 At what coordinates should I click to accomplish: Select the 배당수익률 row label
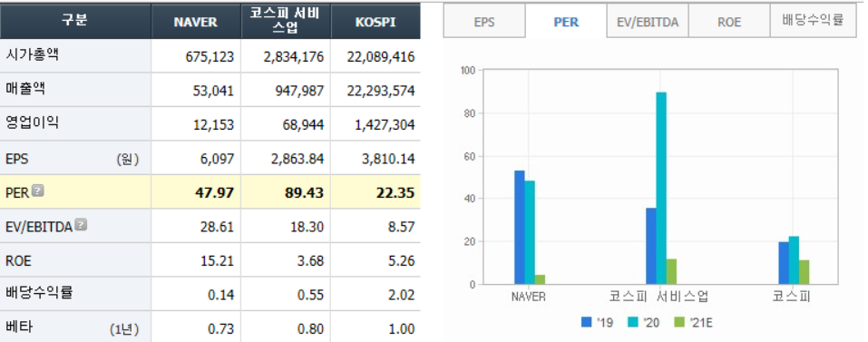tap(39, 293)
